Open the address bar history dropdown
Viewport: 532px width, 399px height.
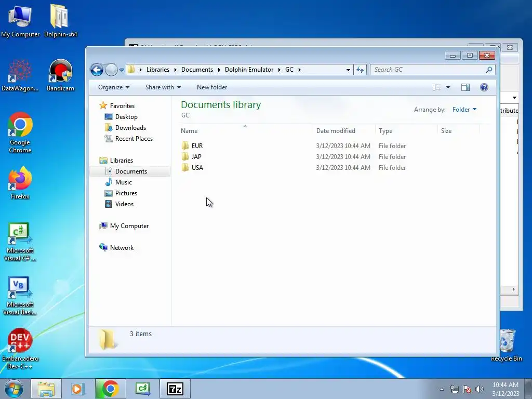(x=348, y=70)
